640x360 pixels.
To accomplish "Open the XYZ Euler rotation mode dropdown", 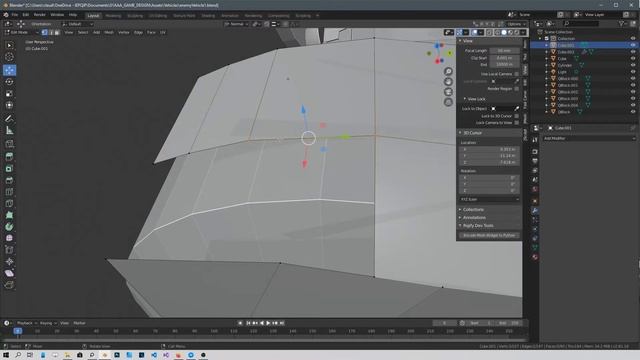I will click(x=489, y=199).
